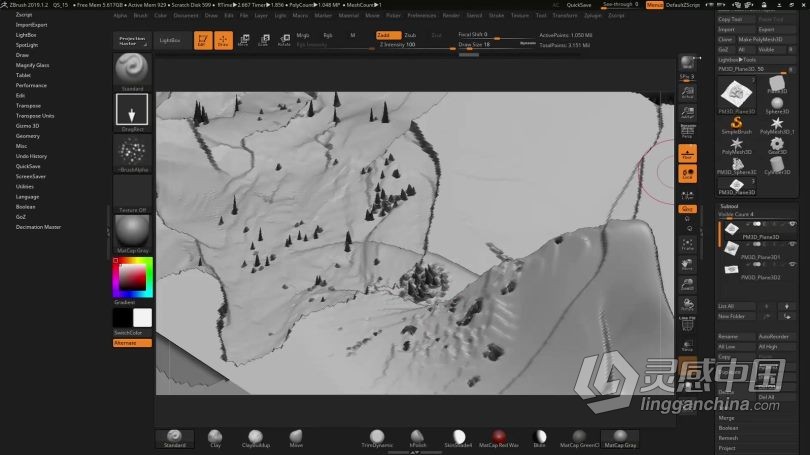The width and height of the screenshot is (810, 455).
Task: Toggle visibility eye of PM3D_Plane3D2 subtool
Action: 792,264
